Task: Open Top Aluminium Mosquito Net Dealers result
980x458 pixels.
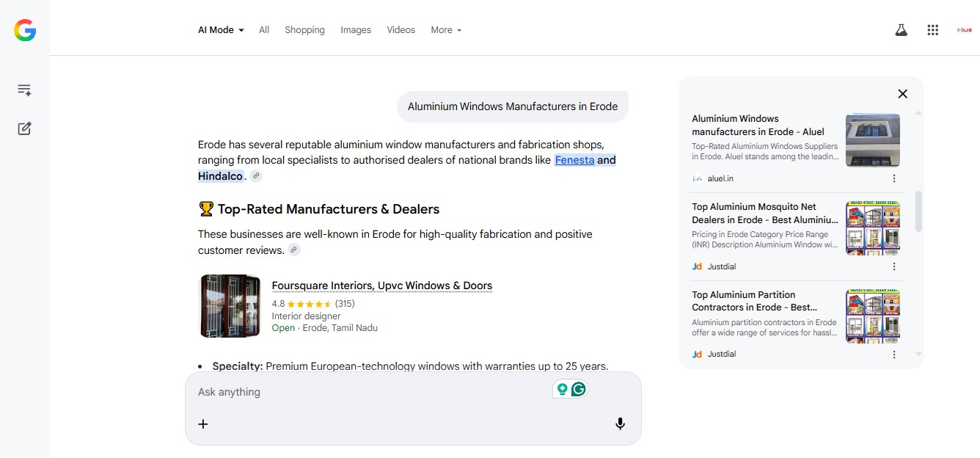Action: (765, 213)
